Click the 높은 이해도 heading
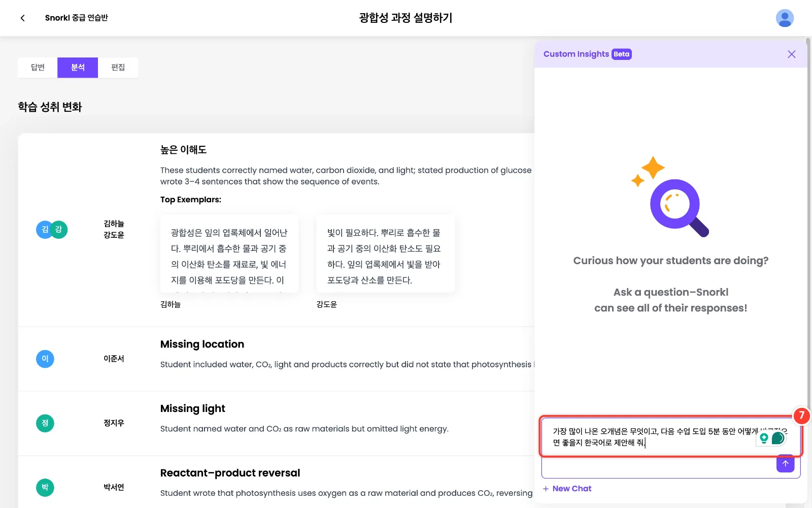This screenshot has height=508, width=812. pos(183,150)
